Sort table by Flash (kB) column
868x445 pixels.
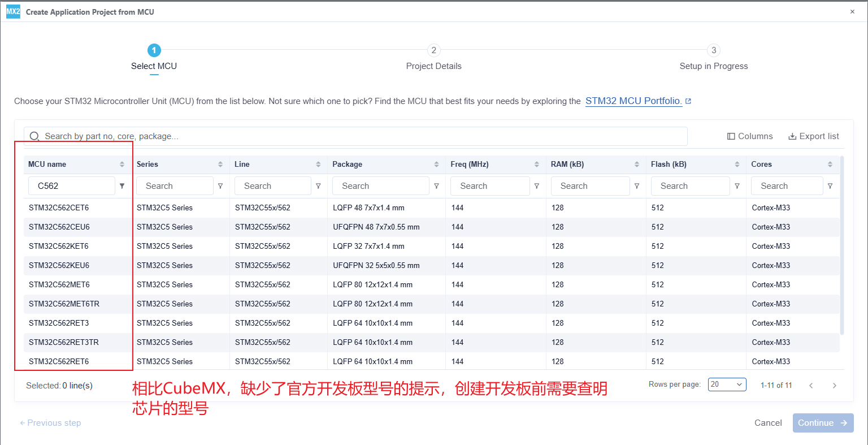[x=737, y=165]
